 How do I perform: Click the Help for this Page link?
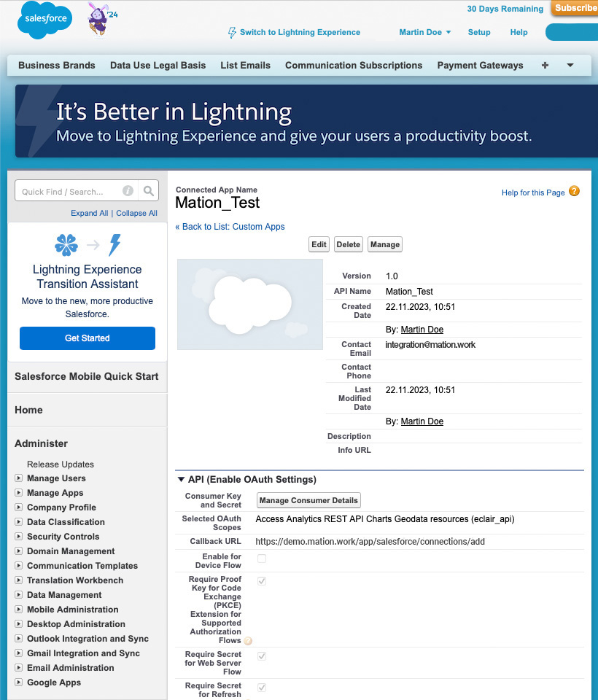pyautogui.click(x=533, y=192)
